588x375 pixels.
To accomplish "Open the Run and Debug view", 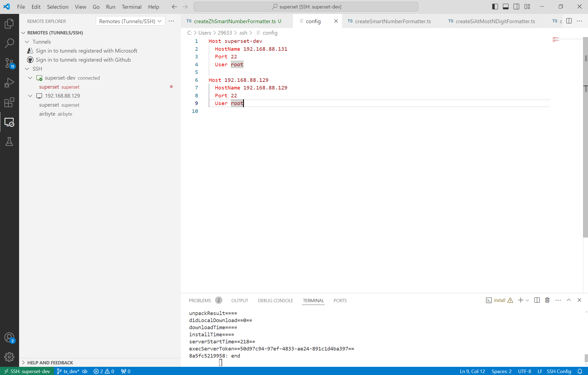I will tap(9, 83).
